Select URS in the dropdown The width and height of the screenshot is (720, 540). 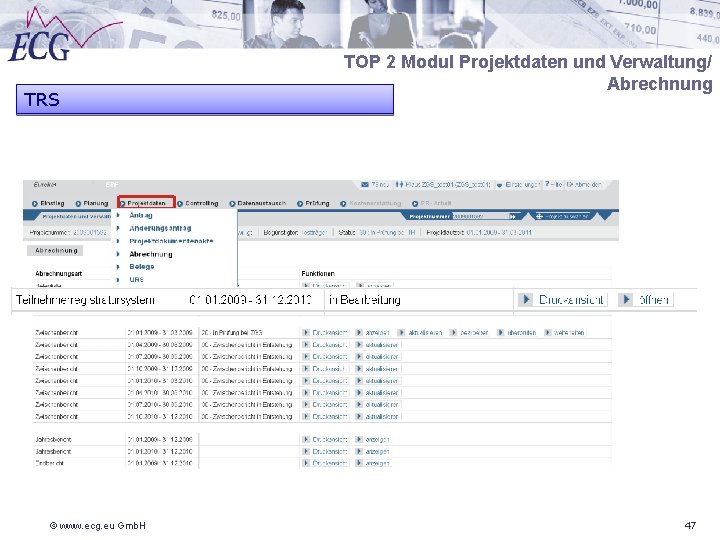(x=136, y=280)
